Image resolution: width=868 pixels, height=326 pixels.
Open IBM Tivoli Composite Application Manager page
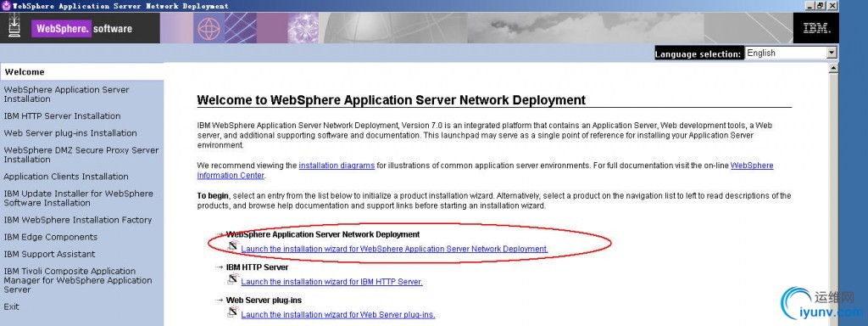pyautogui.click(x=77, y=280)
